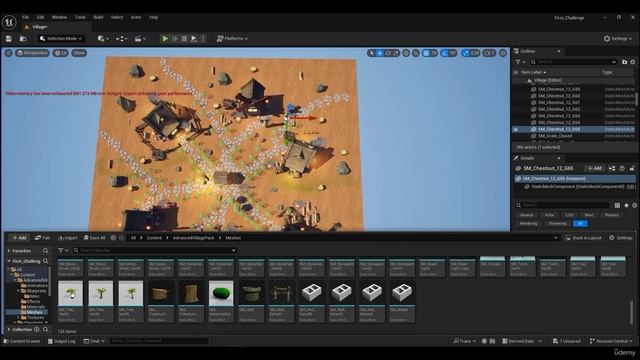Activate the rotate tool in viewport

[x=388, y=53]
